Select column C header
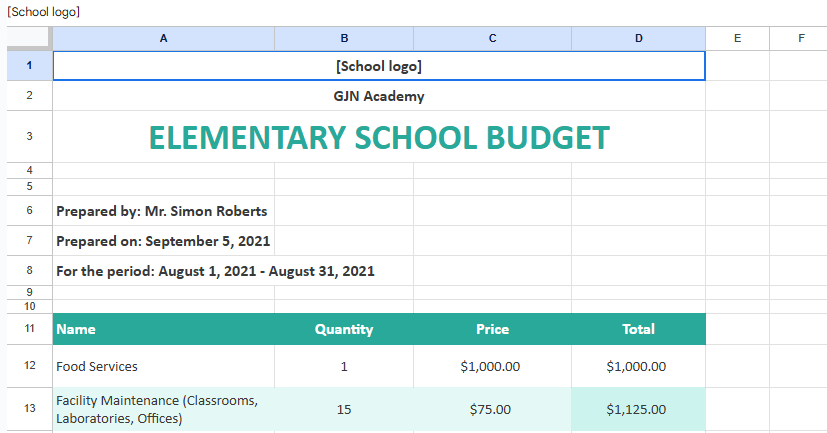 pos(492,38)
